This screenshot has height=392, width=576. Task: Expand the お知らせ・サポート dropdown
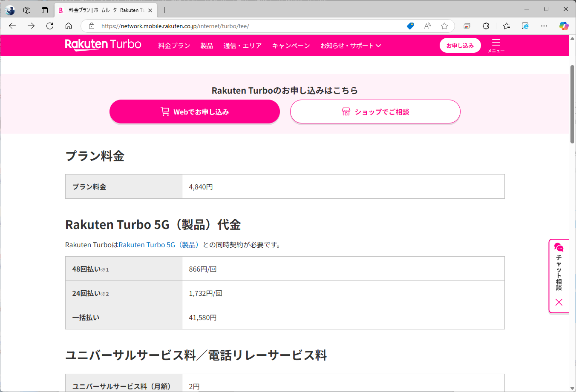point(350,46)
